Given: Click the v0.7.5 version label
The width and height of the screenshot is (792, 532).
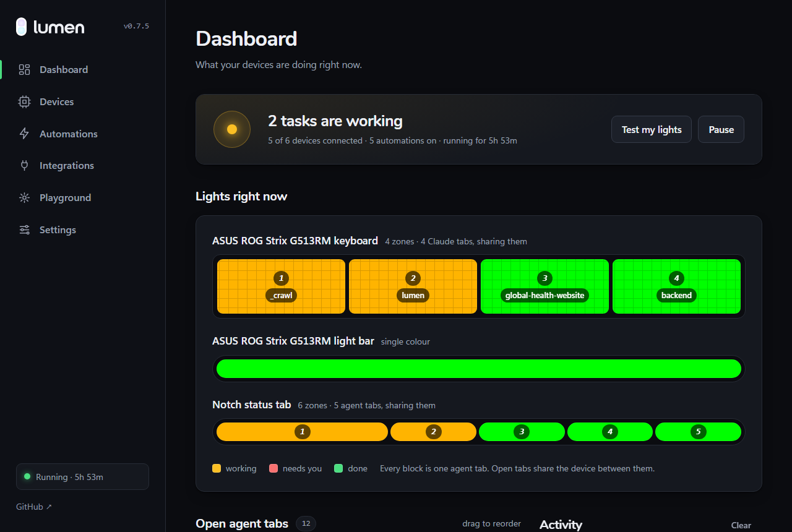Looking at the screenshot, I should pos(136,27).
